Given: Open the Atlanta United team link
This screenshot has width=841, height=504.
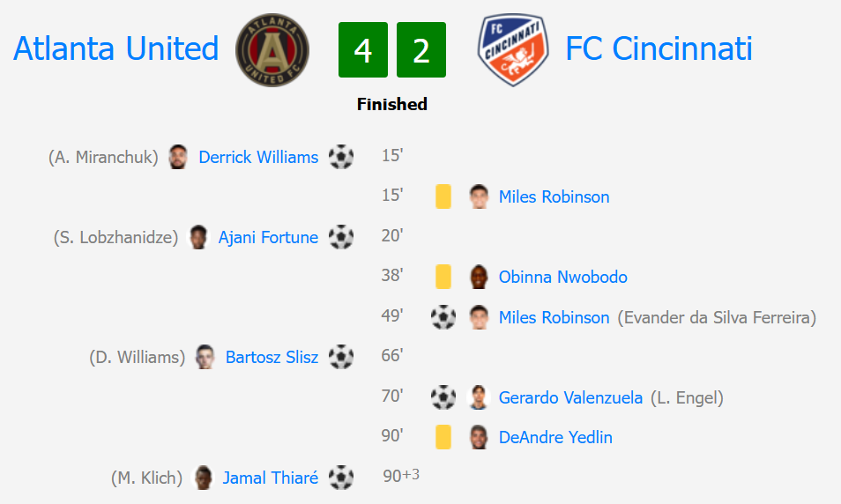Looking at the screenshot, I should tap(115, 48).
